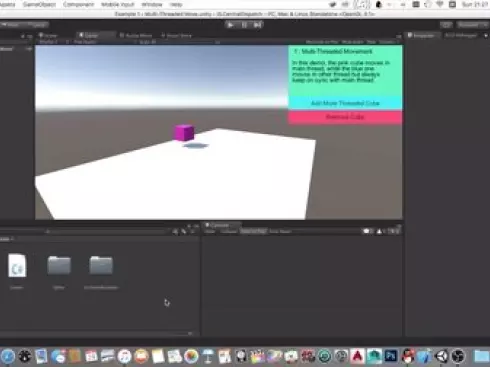Open the Layout dropdown in toolbar
This screenshot has width=490, height=367.
(x=473, y=25)
